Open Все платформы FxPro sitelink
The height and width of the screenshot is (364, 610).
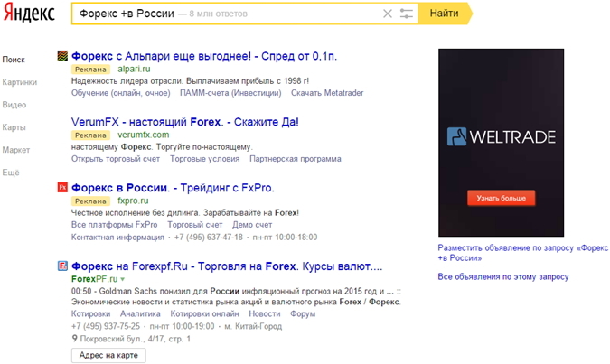(x=115, y=225)
